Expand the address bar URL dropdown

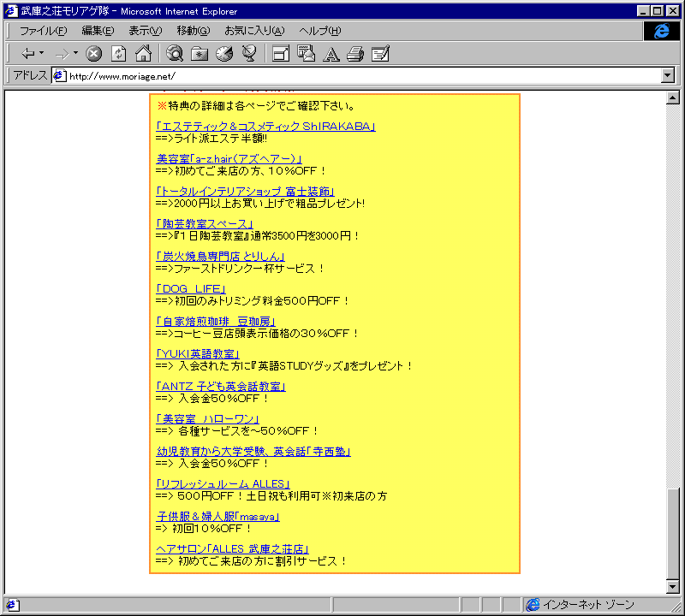click(x=668, y=75)
